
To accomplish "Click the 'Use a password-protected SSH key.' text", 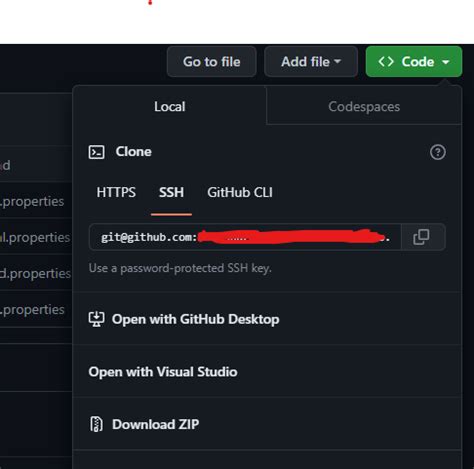I will point(180,268).
